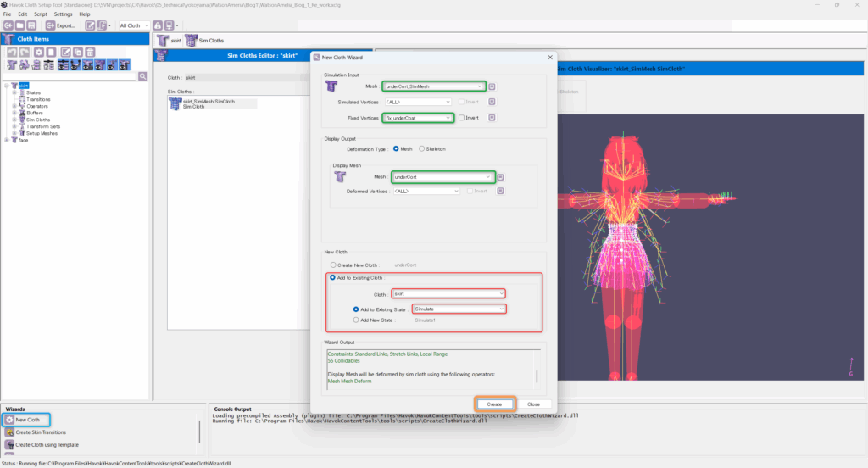Click selection button beside Fixed Vertices Invert
Viewport: 868px width, 468px height.
492,118
